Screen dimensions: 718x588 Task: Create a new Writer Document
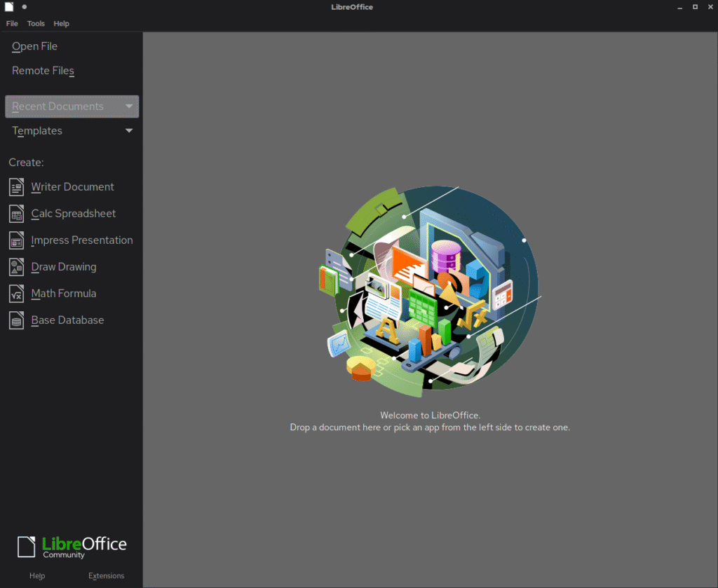pyautogui.click(x=72, y=186)
